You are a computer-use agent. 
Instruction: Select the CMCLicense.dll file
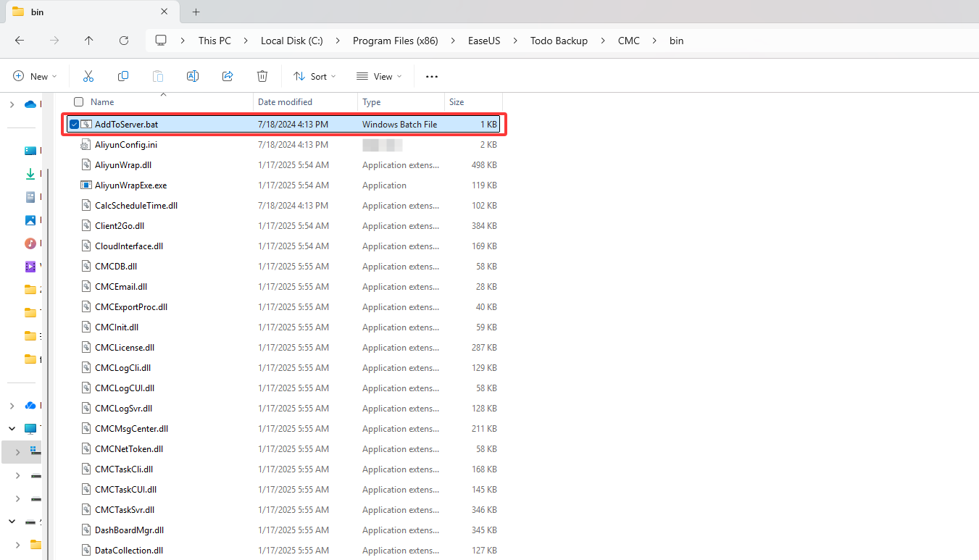click(125, 348)
